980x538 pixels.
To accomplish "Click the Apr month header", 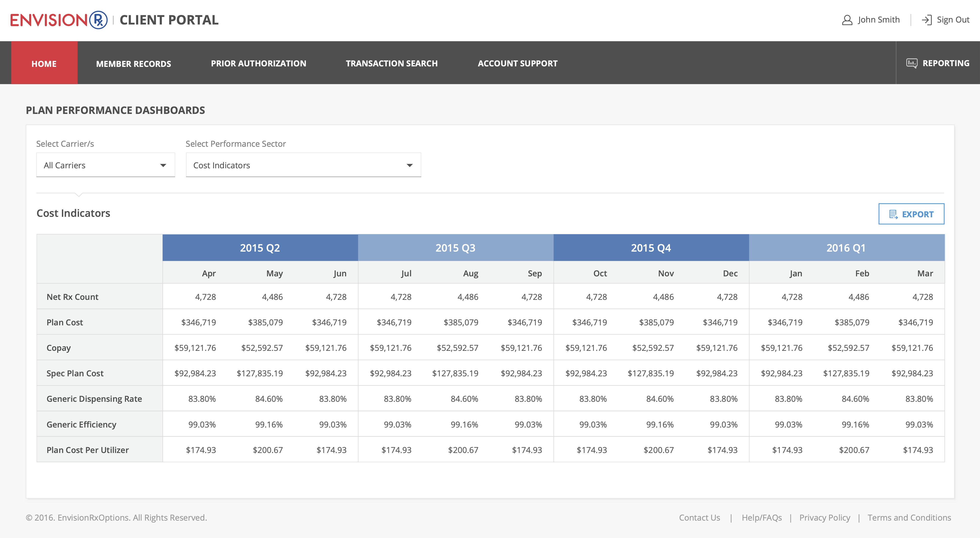I will click(x=209, y=273).
